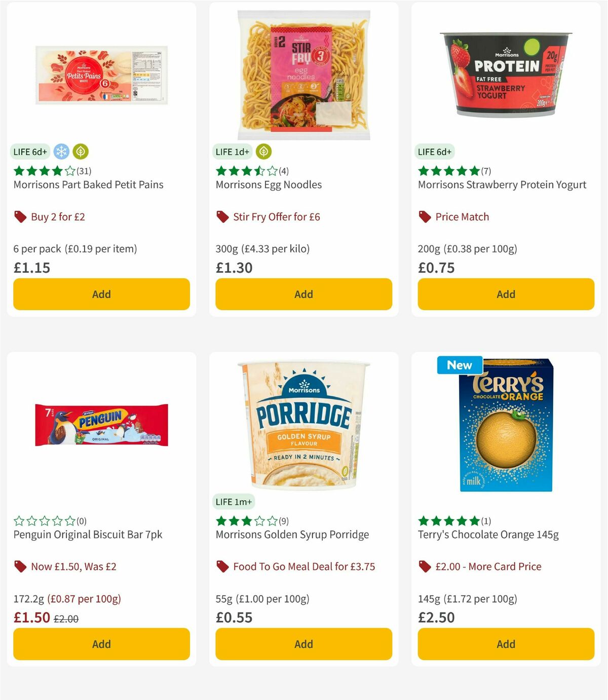Open the Stir Fry Offer for £6 promotion
This screenshot has height=700, width=608.
[276, 216]
